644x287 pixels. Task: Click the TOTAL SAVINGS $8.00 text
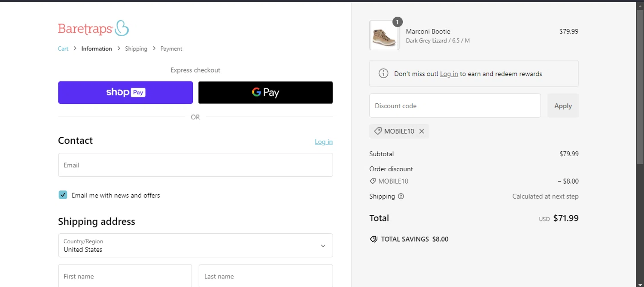click(415, 239)
